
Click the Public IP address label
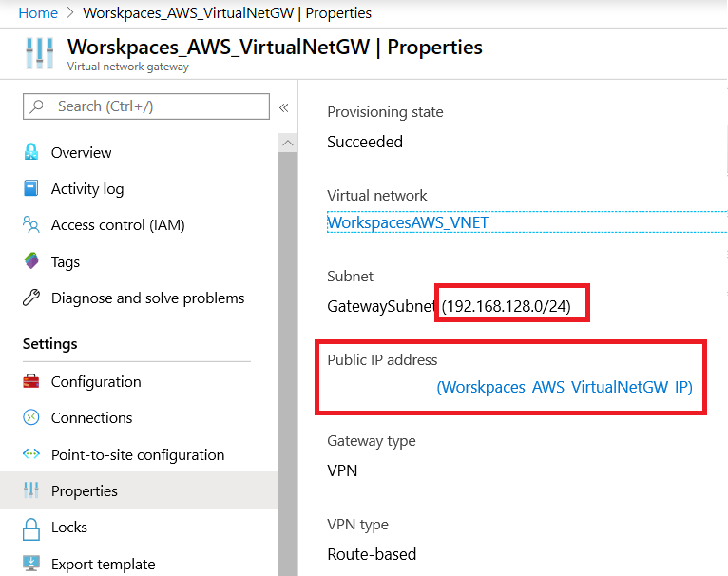[382, 360]
